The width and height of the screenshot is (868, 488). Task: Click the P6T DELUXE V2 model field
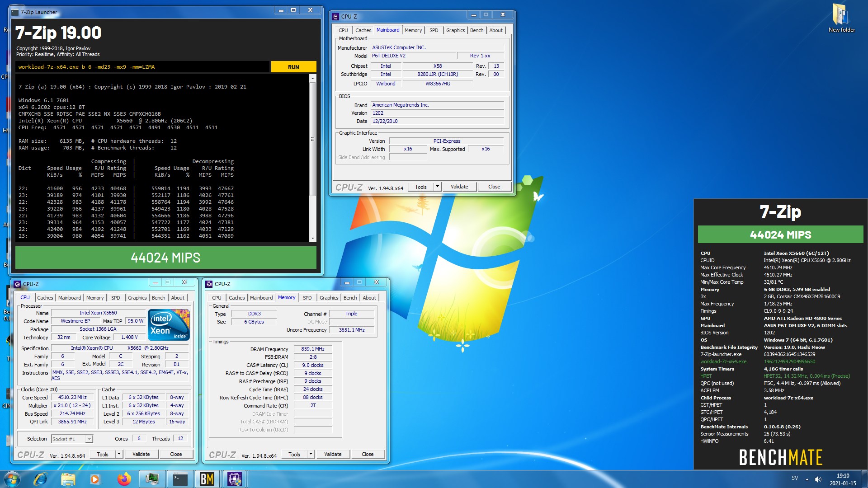[x=413, y=56]
